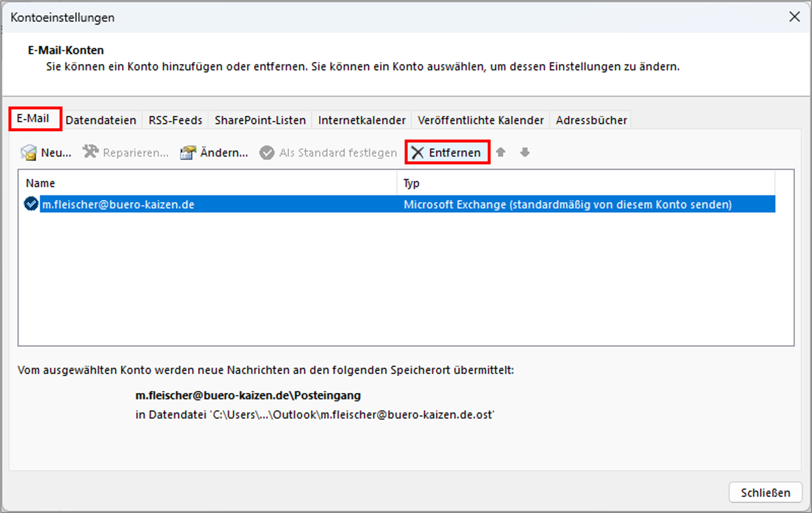812x513 pixels.
Task: Click the default account checkmark icon in list
Action: tap(31, 204)
